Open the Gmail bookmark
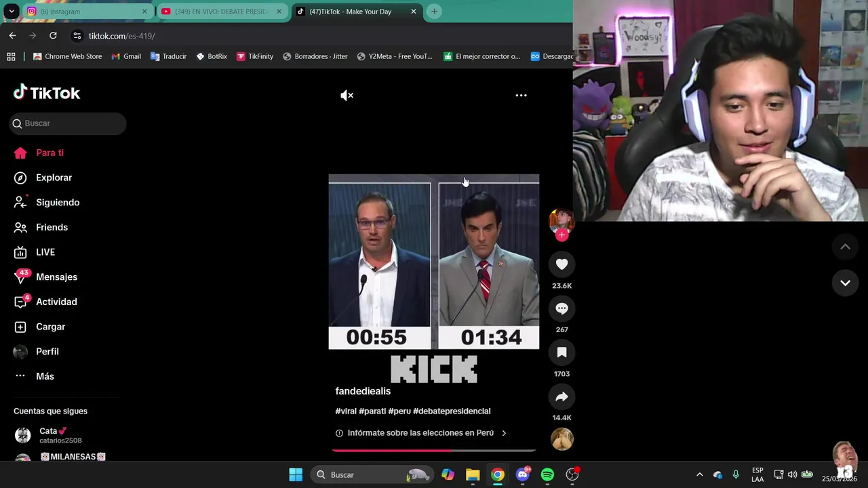This screenshot has height=488, width=868. click(126, 56)
